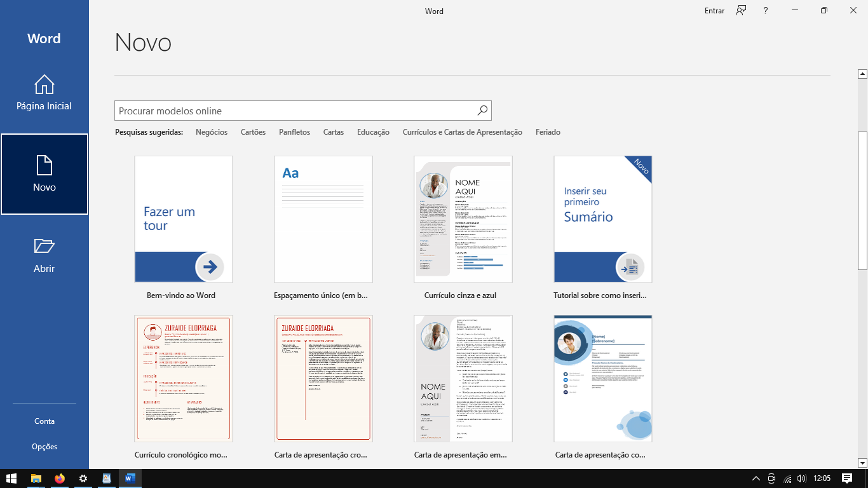Open Página Inicial from the sidebar
Screen dimensions: 868x488
pos(44,93)
